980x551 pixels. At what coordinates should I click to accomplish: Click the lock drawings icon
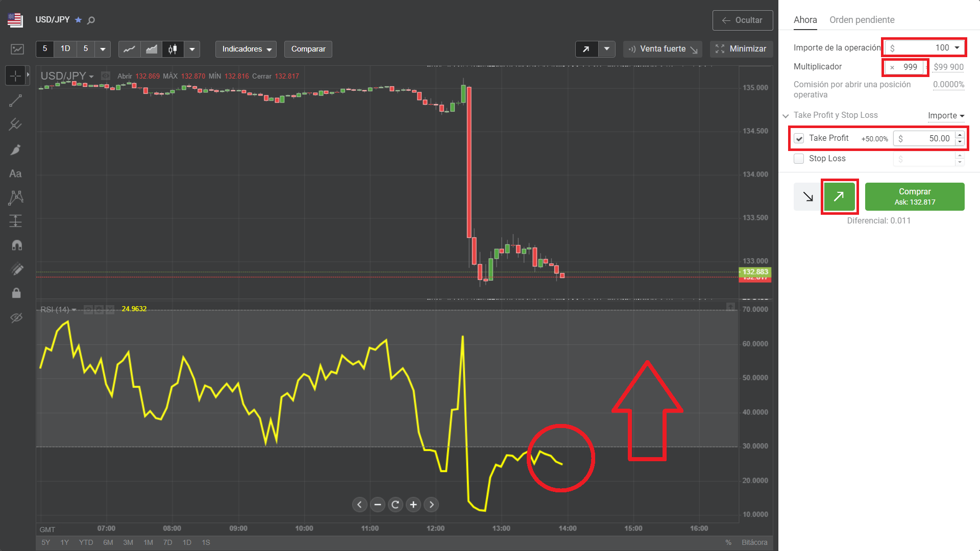tap(16, 293)
